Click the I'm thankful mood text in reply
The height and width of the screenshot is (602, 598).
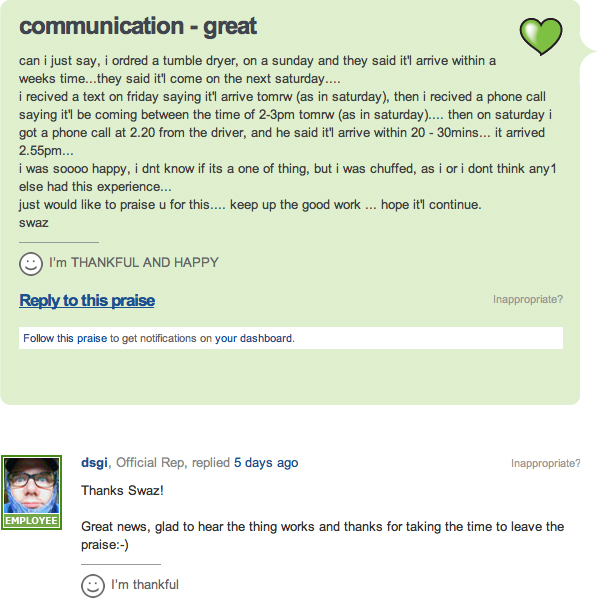tap(145, 584)
